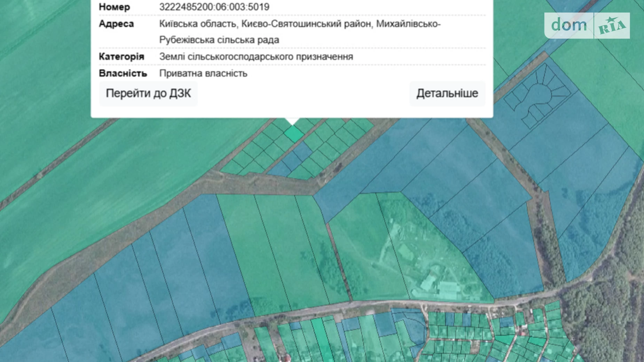644x362 pixels.
Task: Click the dom RIA logo watermark
Action: click(587, 25)
